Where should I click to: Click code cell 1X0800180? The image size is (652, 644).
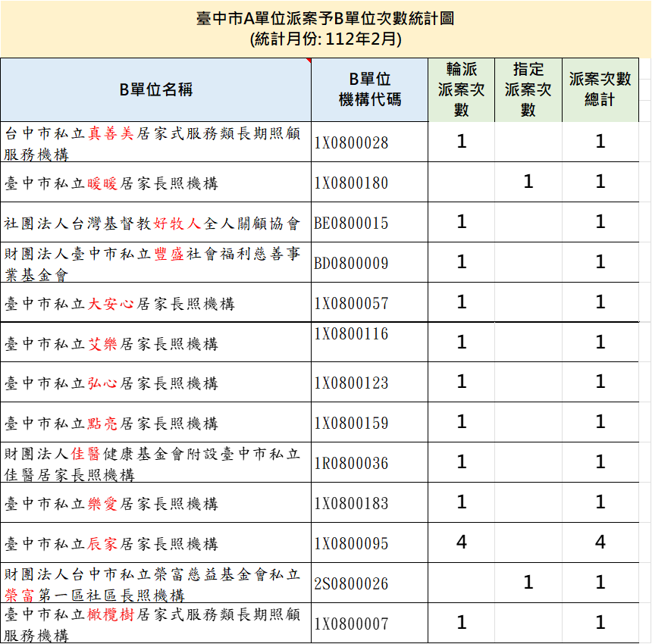pyautogui.click(x=370, y=183)
